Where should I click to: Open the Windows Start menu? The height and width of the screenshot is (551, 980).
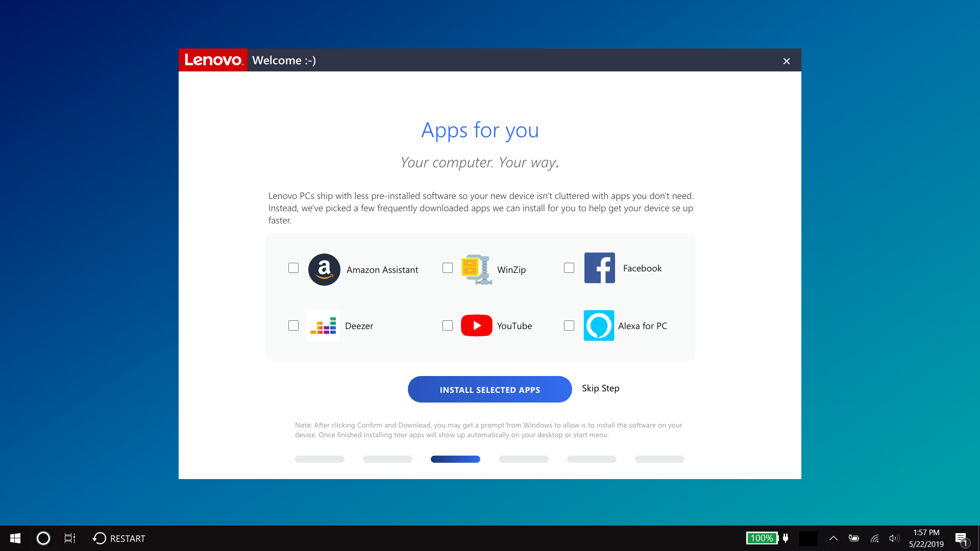point(15,538)
